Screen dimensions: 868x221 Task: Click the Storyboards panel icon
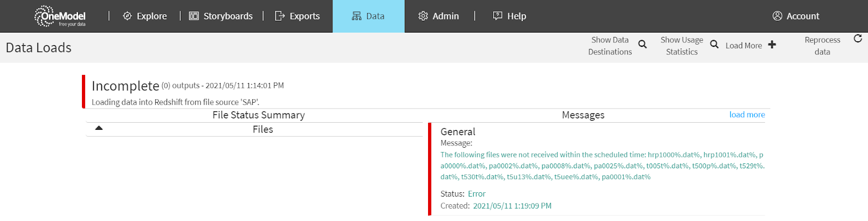(x=194, y=16)
